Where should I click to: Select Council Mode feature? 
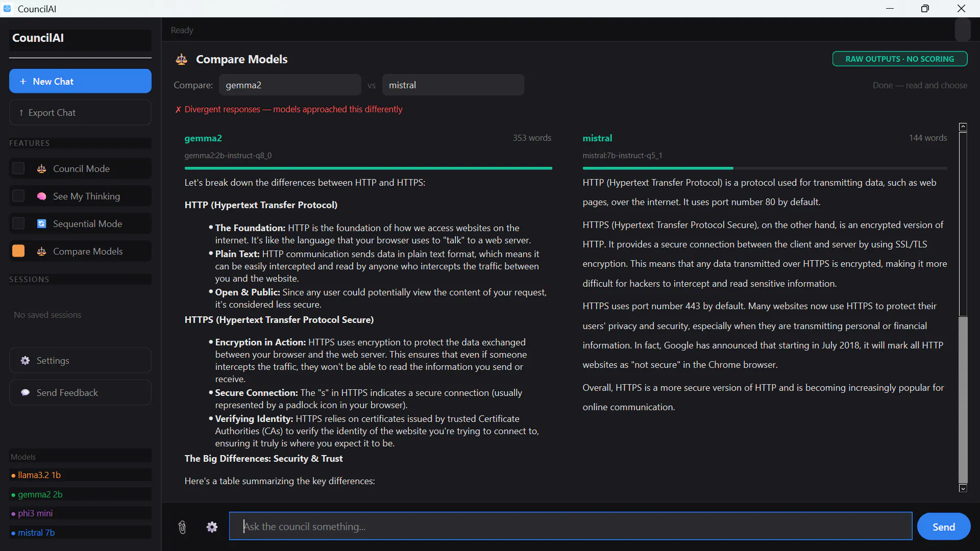coord(81,169)
